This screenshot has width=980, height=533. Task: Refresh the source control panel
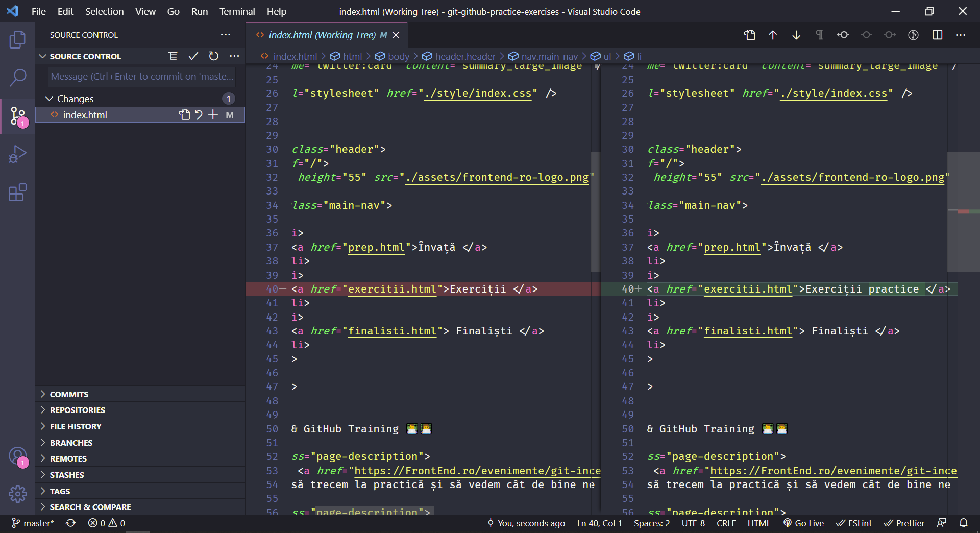pos(214,56)
